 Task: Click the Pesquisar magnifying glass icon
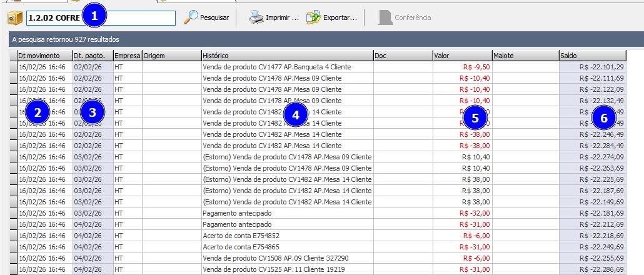191,17
